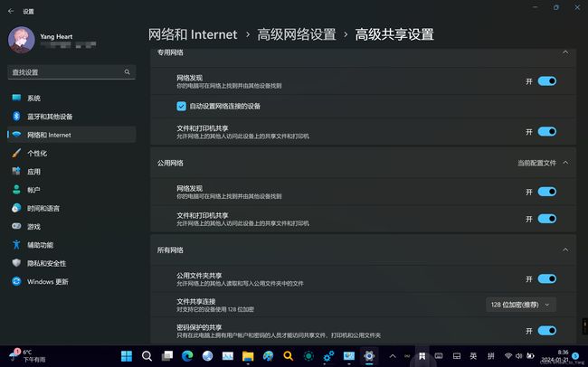Open clock showing 8:36 date

coord(555,356)
